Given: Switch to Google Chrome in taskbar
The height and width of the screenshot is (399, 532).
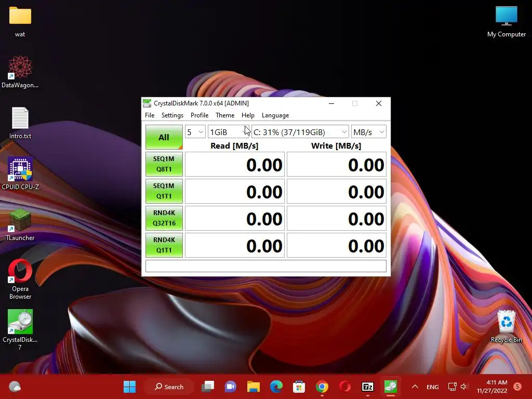Looking at the screenshot, I should tap(322, 387).
